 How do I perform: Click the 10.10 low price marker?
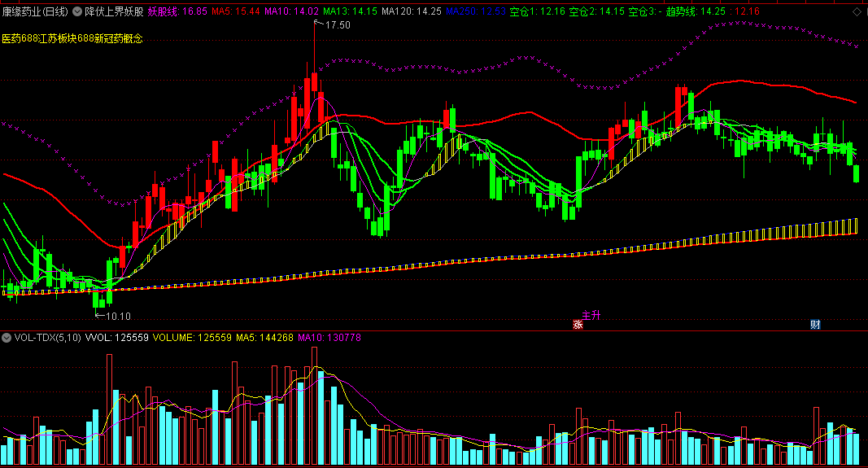click(x=118, y=317)
